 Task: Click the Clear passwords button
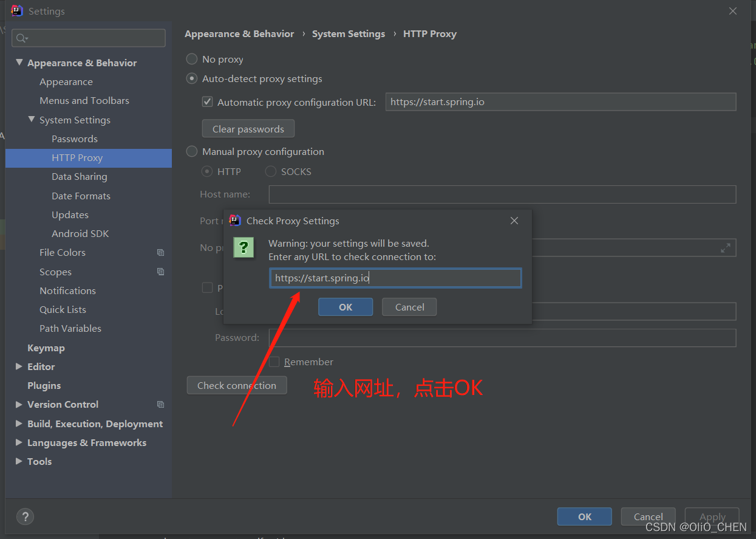248,128
